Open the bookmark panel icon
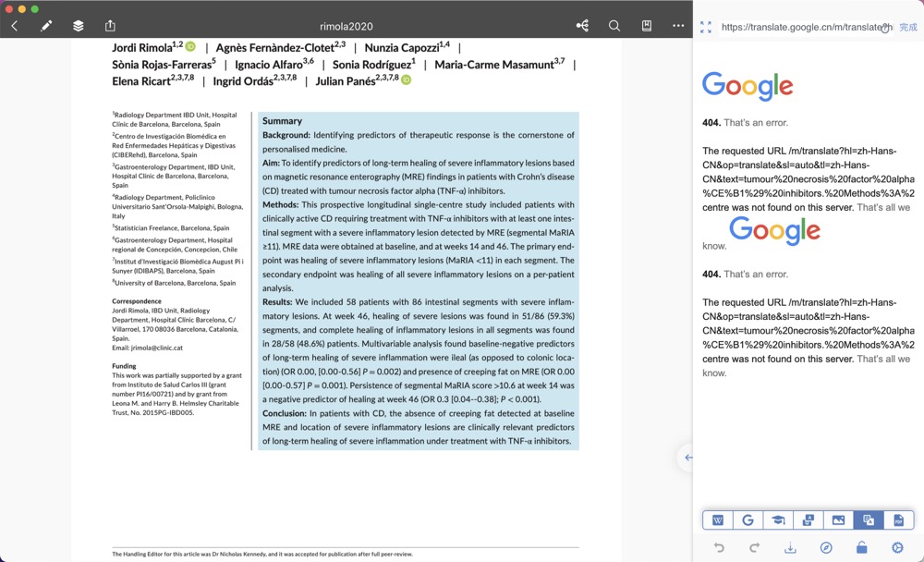 [647, 25]
